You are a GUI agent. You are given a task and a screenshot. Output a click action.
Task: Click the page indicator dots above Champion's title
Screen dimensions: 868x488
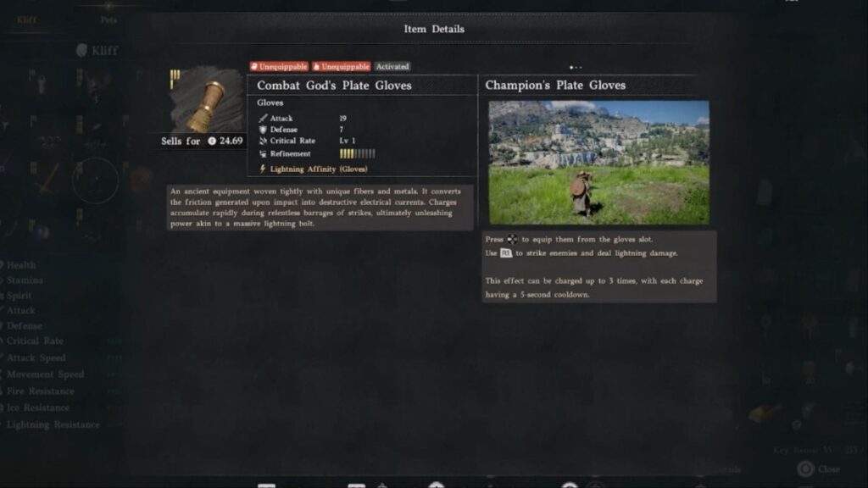[576, 68]
